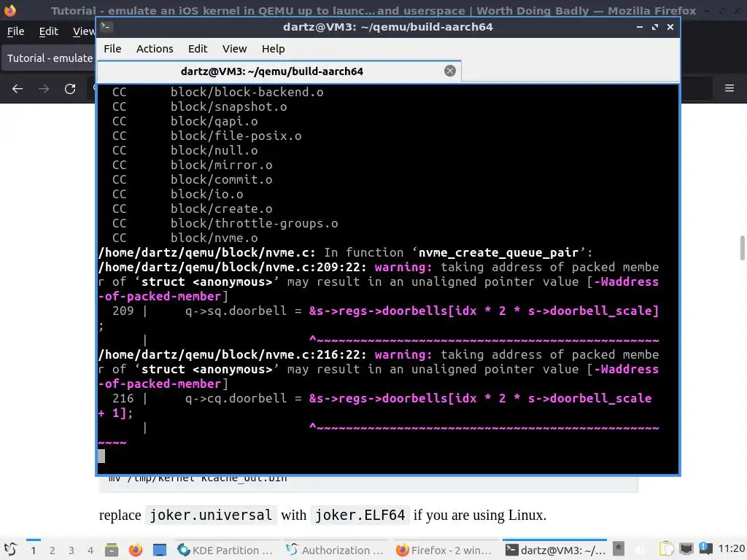Open network status tray icon
The height and width of the screenshot is (560, 747).
coord(686,549)
